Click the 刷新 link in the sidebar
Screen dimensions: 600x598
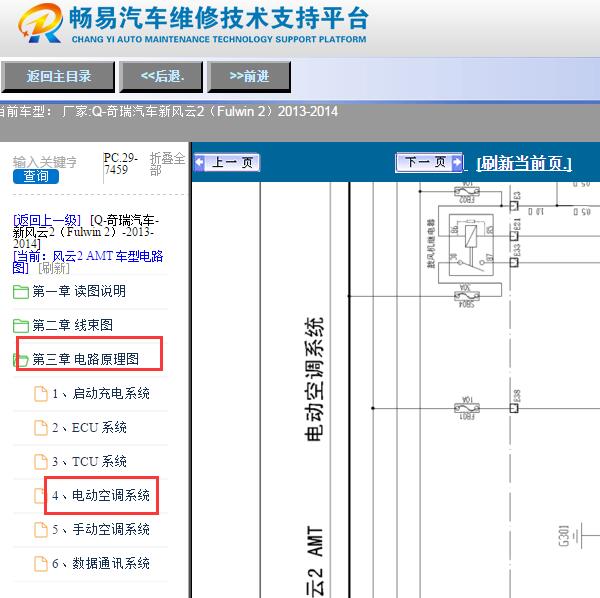[54, 268]
